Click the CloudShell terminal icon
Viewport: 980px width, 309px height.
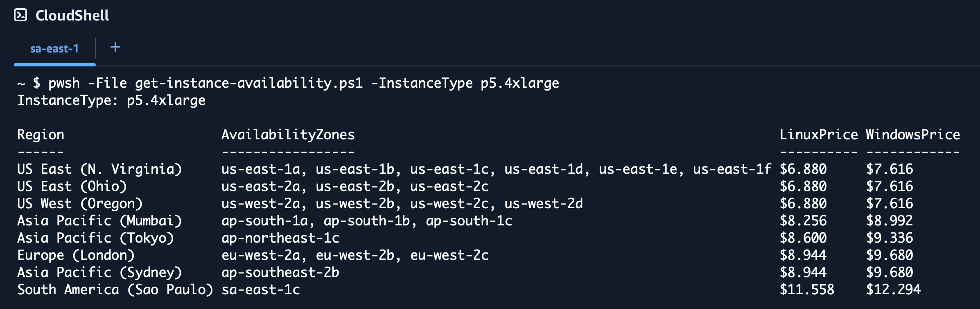[20, 16]
